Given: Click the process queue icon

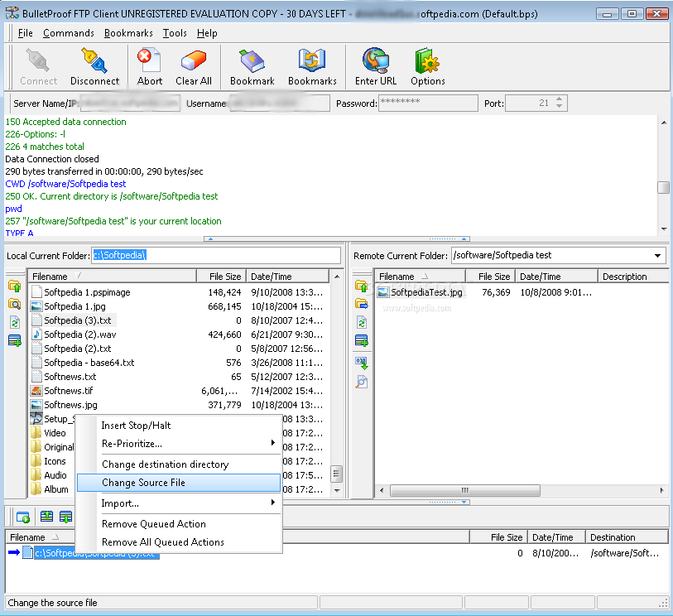Looking at the screenshot, I should (22, 517).
